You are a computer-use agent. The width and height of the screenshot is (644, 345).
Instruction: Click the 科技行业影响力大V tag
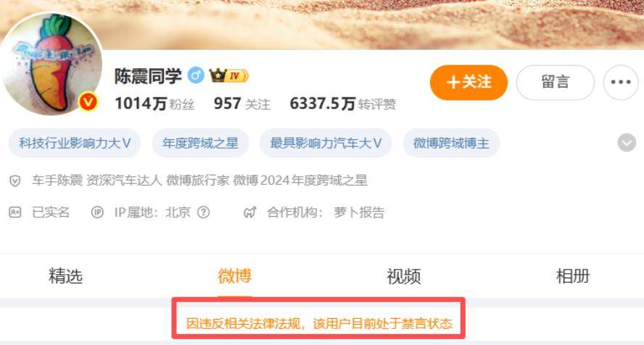[x=75, y=144]
